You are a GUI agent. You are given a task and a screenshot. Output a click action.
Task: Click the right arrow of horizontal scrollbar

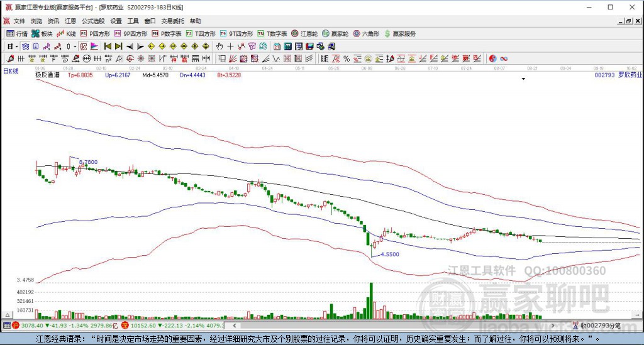tap(553, 326)
